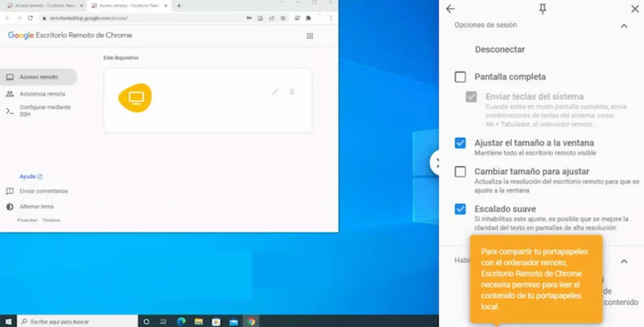The height and width of the screenshot is (327, 644).
Task: Open the Google apps grid icon
Action: (310, 36)
